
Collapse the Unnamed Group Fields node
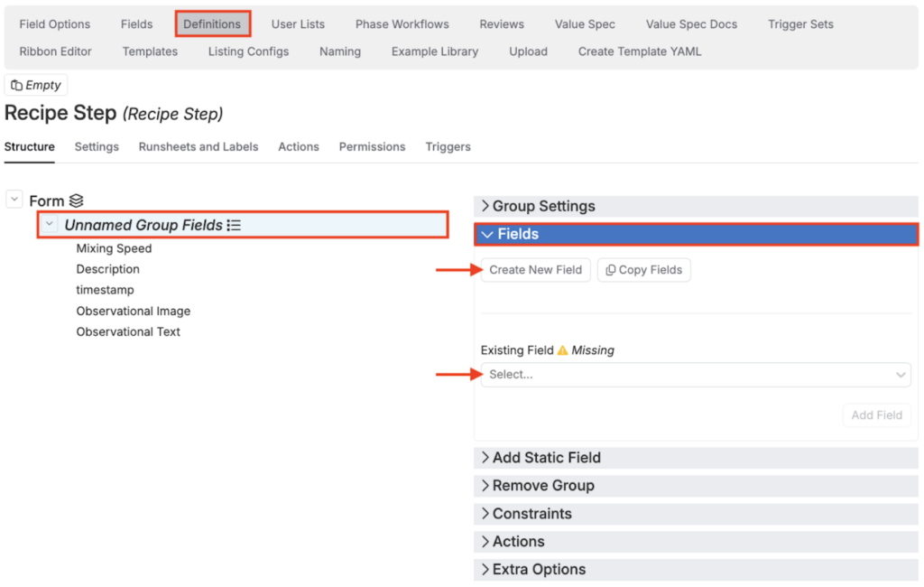pyautogui.click(x=50, y=225)
